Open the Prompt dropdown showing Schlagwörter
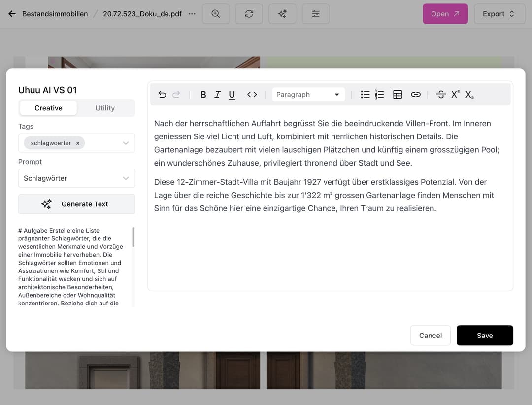The height and width of the screenshot is (405, 532). tap(76, 178)
